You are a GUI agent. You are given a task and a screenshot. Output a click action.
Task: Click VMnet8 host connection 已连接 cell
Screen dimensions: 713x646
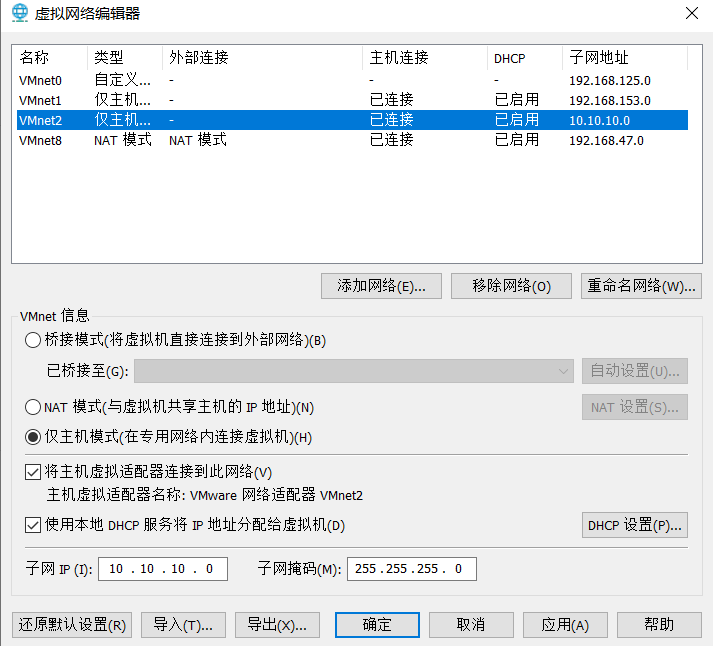pyautogui.click(x=392, y=140)
